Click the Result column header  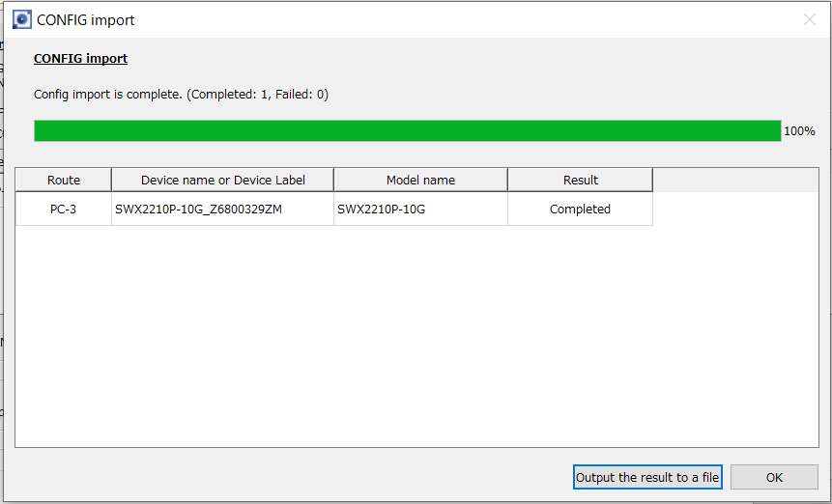click(580, 180)
